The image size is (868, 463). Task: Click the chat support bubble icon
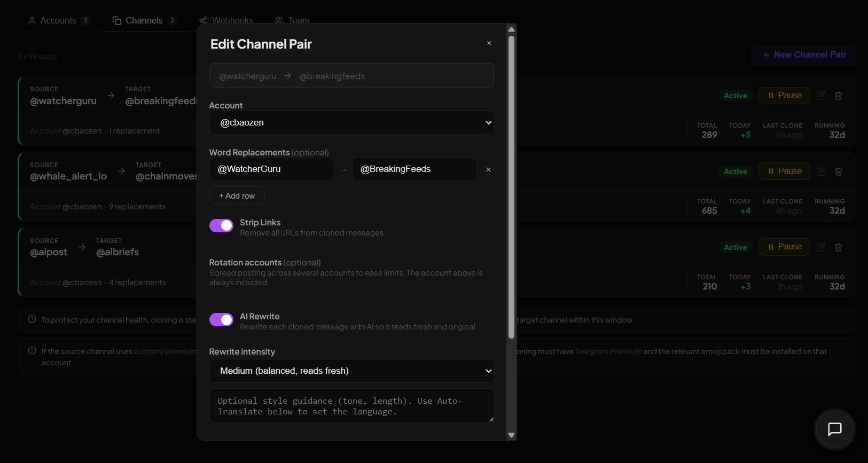(834, 429)
